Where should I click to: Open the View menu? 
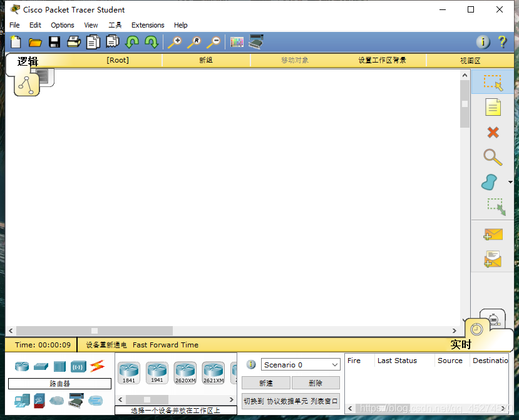click(x=91, y=25)
